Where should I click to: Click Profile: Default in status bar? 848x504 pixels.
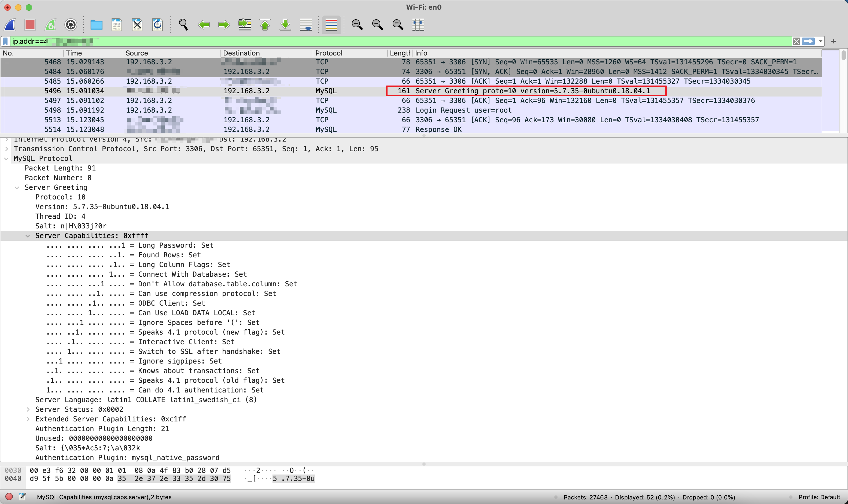pos(819,497)
